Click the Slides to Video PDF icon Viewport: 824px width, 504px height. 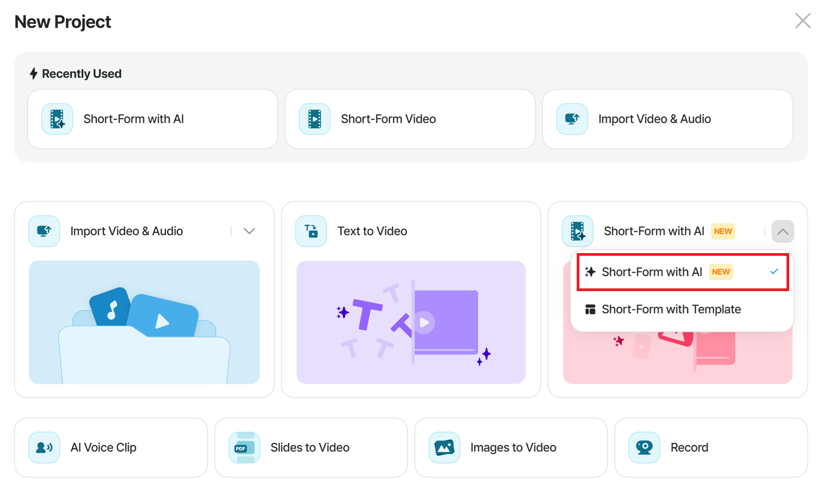point(245,448)
